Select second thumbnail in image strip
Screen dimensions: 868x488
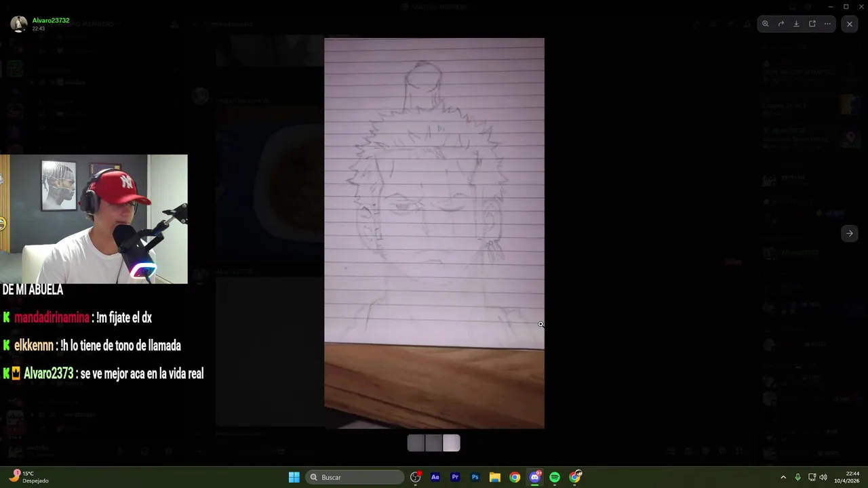pos(434,443)
